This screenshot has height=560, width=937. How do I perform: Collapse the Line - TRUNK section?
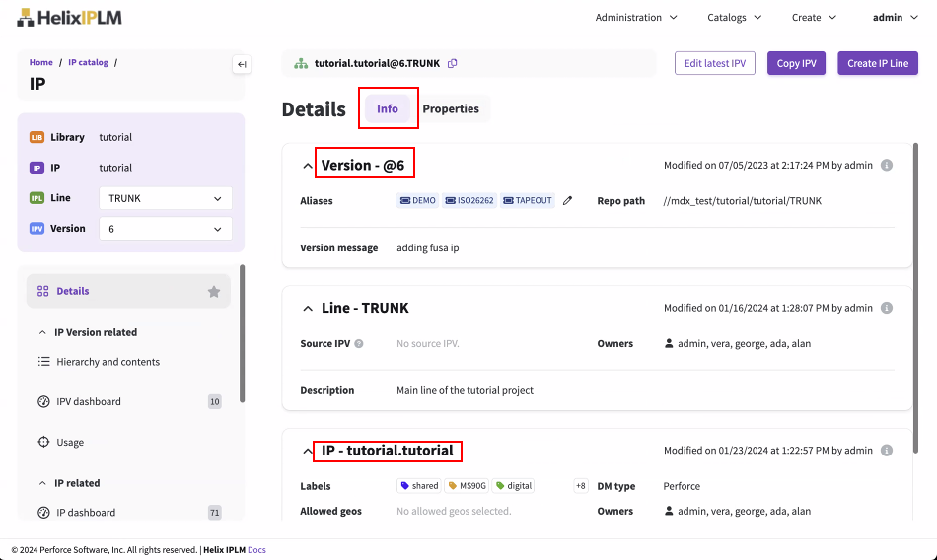[308, 309]
